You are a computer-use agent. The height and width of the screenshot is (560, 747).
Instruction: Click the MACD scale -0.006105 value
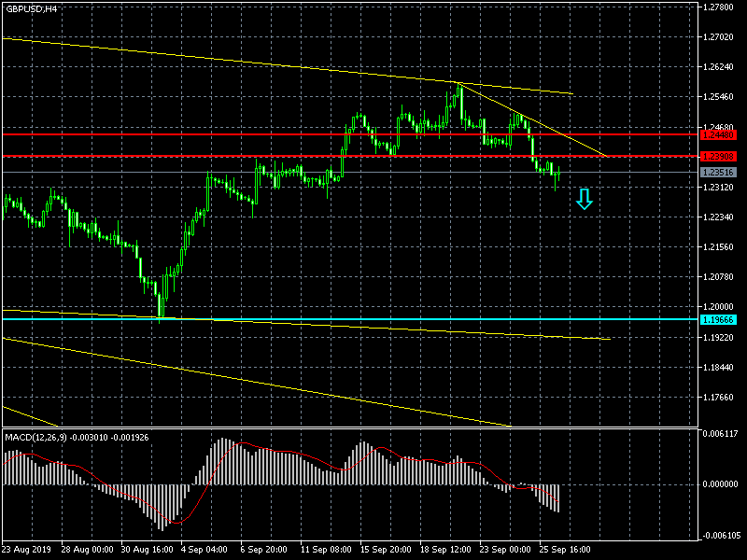point(720,536)
